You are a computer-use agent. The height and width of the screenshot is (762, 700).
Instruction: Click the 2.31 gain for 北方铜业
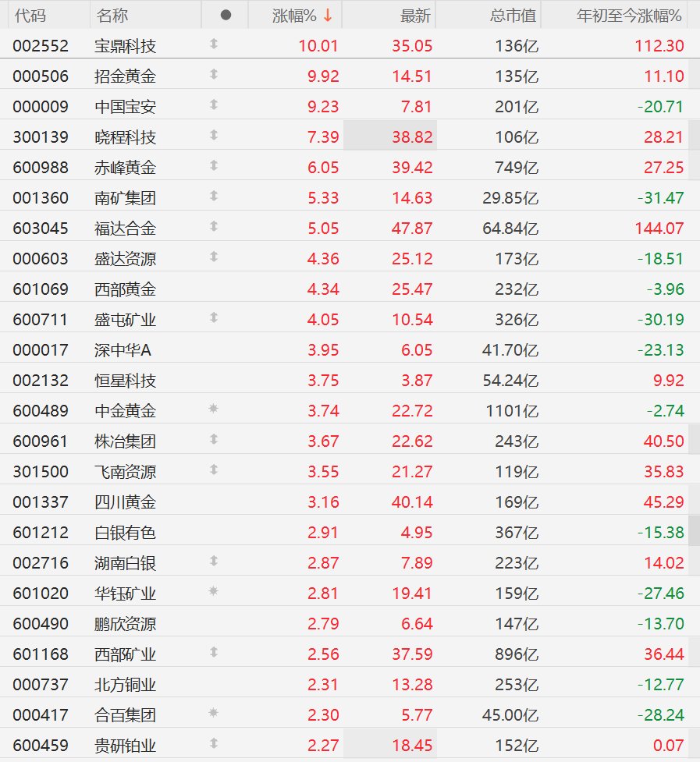tap(323, 685)
